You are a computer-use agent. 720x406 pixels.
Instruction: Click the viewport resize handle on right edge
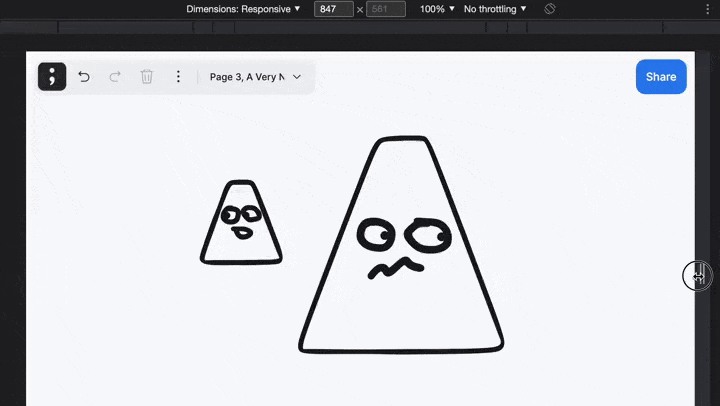[x=697, y=275]
